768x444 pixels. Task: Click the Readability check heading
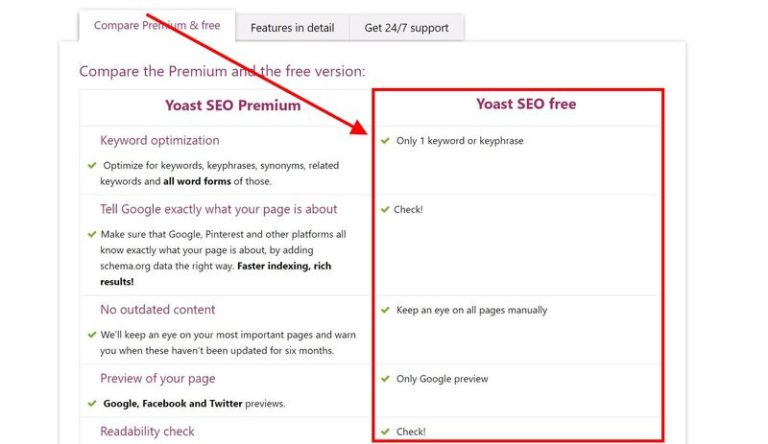147,431
